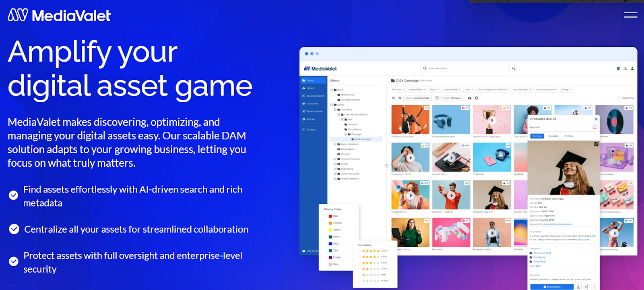Enable the Select Page checkbox
The height and width of the screenshot is (290, 644).
tap(619, 98)
